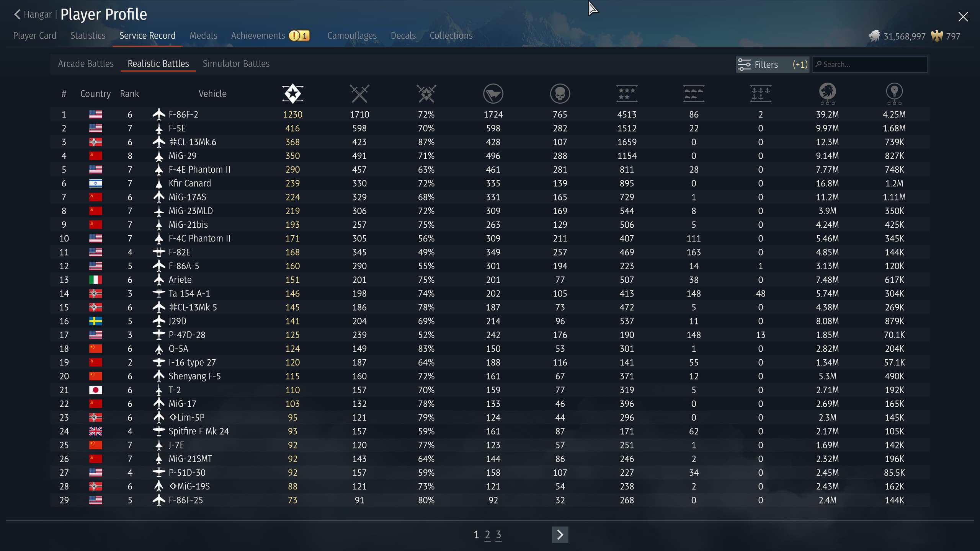
Task: Select the F-86F-2 vehicle row
Action: tap(183, 114)
